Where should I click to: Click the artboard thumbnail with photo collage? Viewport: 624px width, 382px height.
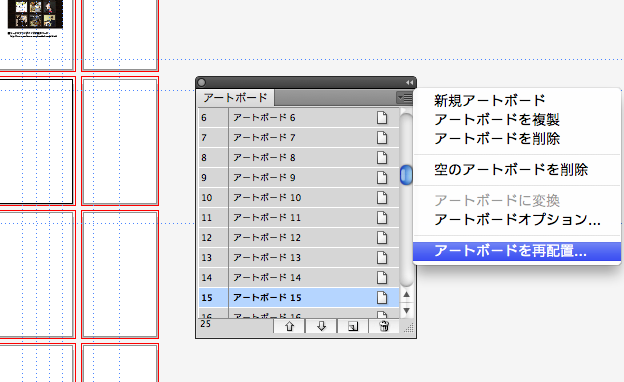click(x=35, y=14)
